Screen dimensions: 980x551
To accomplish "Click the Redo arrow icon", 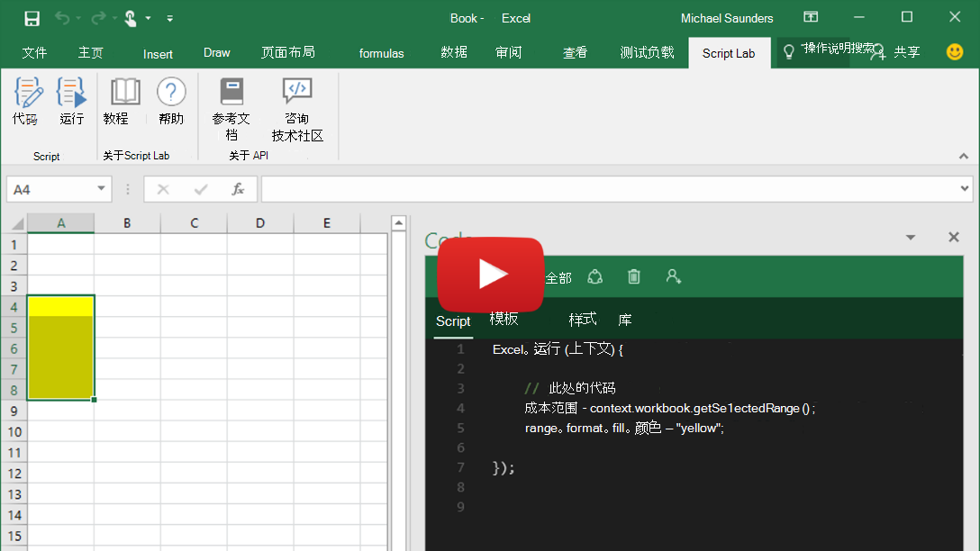I will pyautogui.click(x=98, y=18).
